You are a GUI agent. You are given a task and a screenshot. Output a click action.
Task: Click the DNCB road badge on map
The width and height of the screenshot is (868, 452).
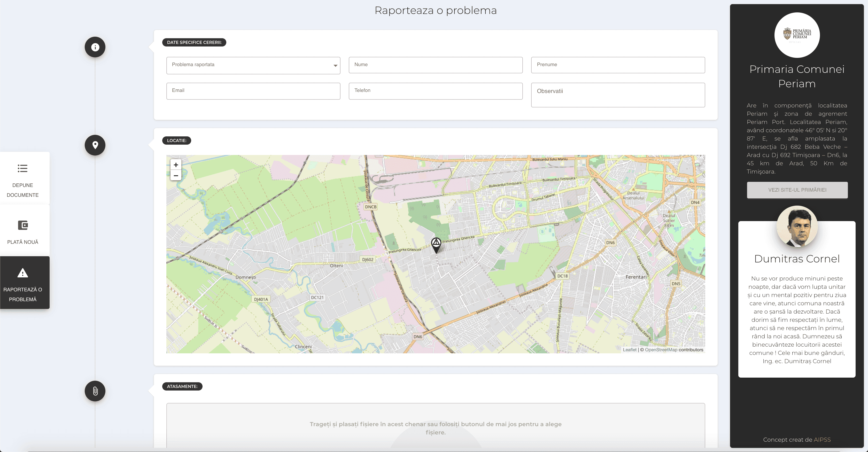coord(371,207)
